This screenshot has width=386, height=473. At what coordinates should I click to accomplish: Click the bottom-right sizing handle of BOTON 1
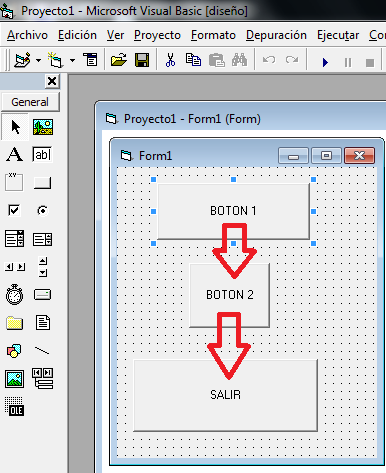click(x=313, y=244)
